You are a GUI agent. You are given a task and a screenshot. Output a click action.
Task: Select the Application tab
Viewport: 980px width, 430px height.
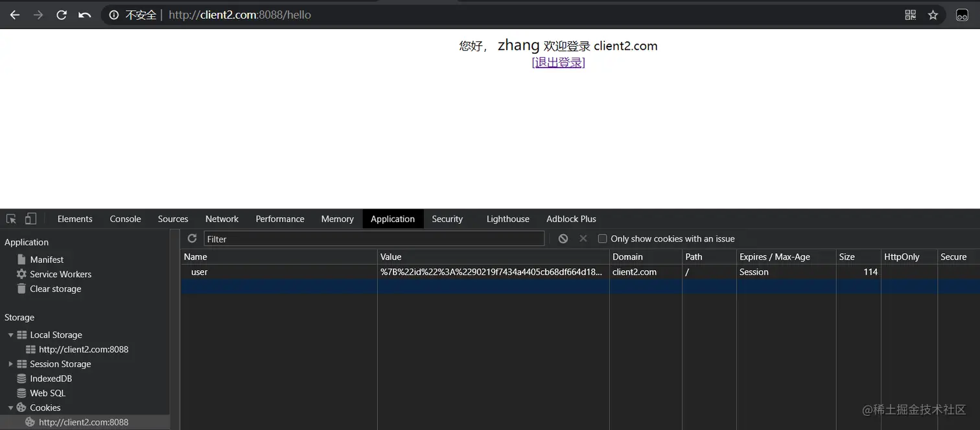tap(393, 219)
